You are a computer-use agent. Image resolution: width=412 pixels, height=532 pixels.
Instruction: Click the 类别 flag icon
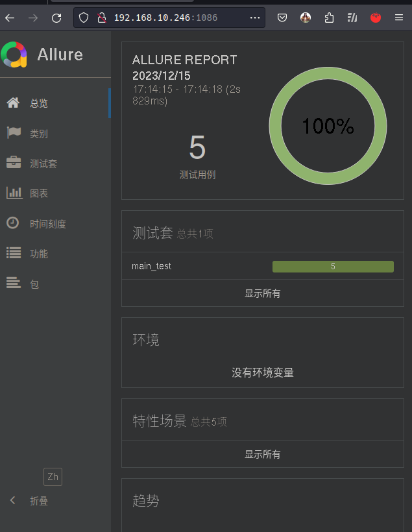[14, 132]
